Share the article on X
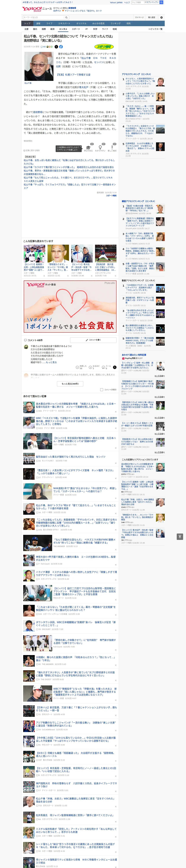186x868 pixels. (x=56, y=47)
